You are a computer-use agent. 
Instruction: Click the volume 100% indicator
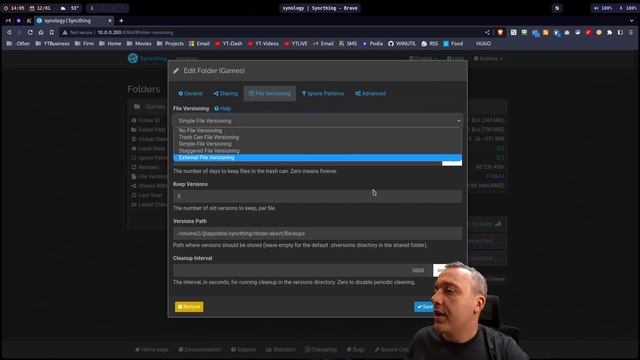coord(602,8)
